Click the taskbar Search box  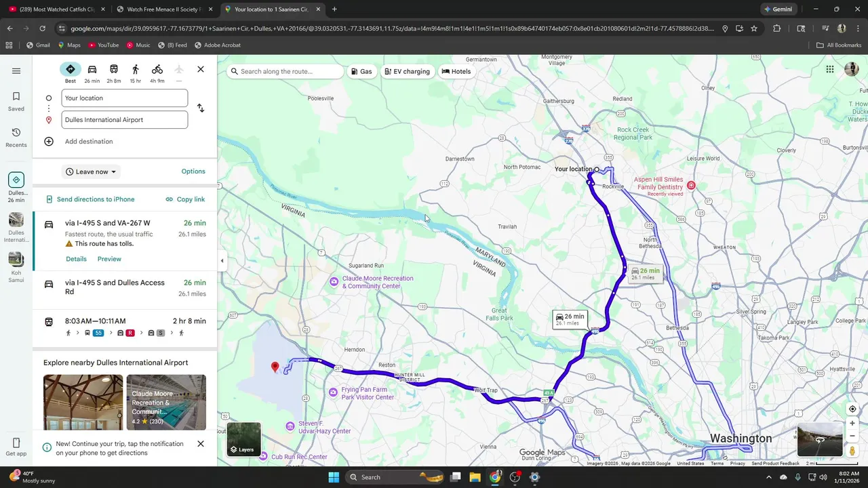(395, 477)
